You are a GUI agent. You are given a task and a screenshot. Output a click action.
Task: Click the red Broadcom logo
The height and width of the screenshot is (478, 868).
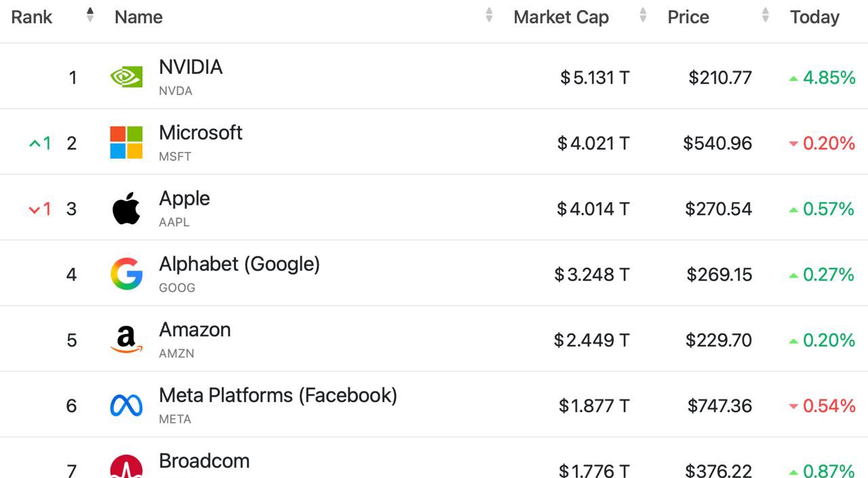tap(126, 468)
